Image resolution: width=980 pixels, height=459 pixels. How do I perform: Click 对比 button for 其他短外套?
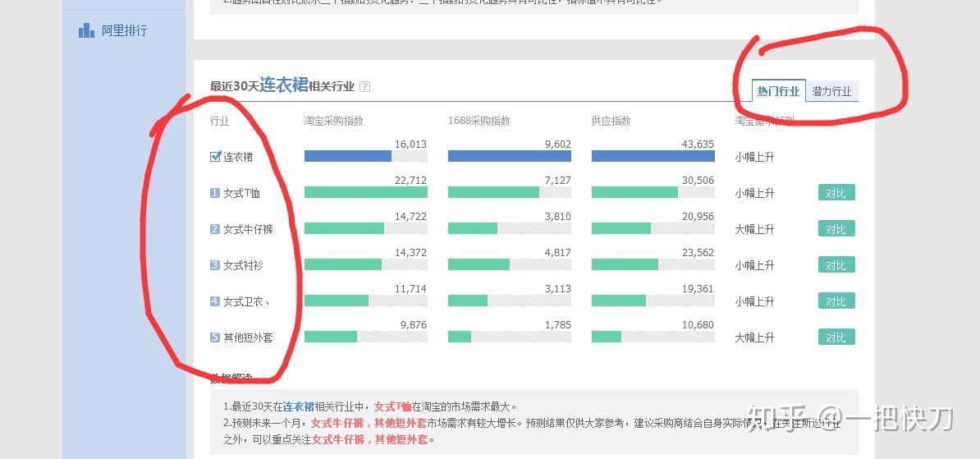pos(836,337)
